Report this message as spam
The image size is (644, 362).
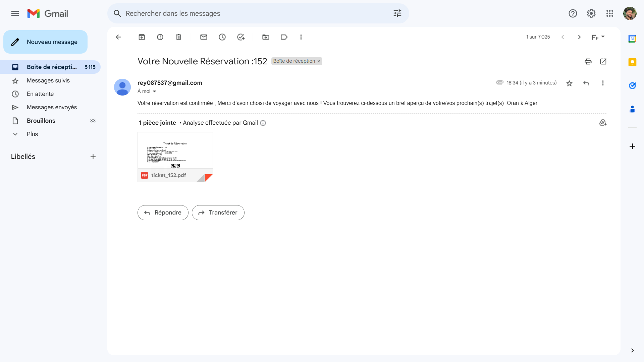point(160,37)
